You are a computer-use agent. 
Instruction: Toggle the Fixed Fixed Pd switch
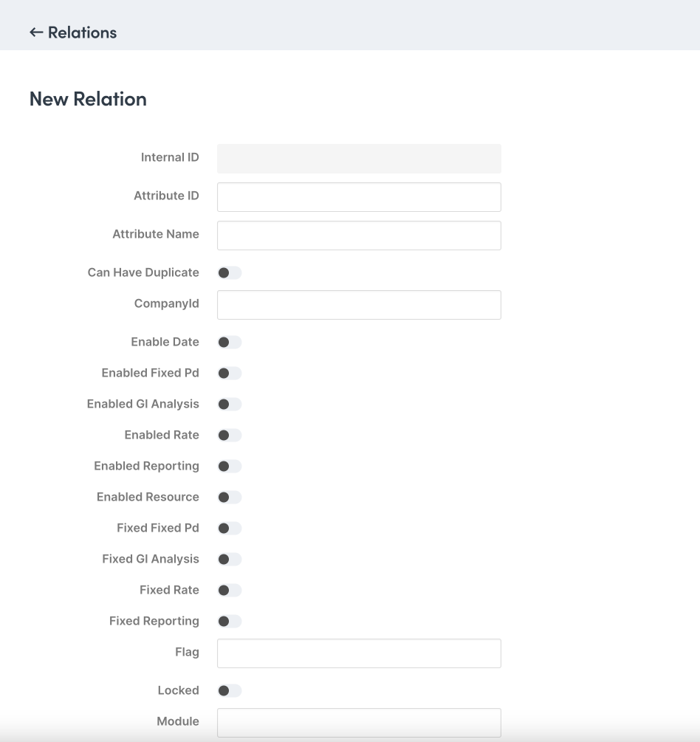click(x=229, y=529)
